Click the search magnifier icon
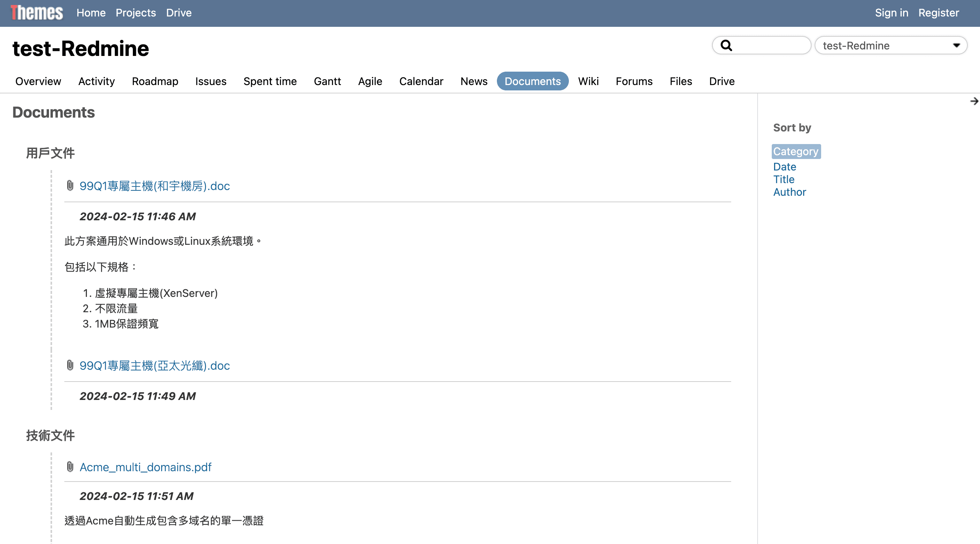980x544 pixels. click(x=726, y=46)
